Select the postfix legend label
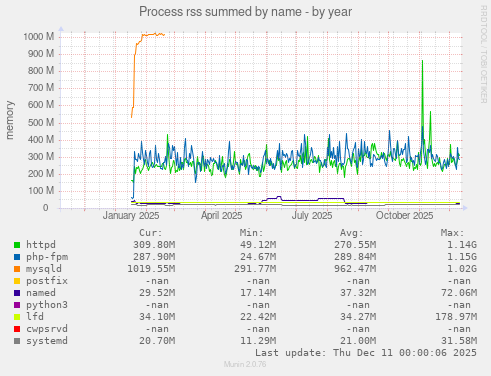The height and width of the screenshot is (376, 491). click(x=47, y=281)
